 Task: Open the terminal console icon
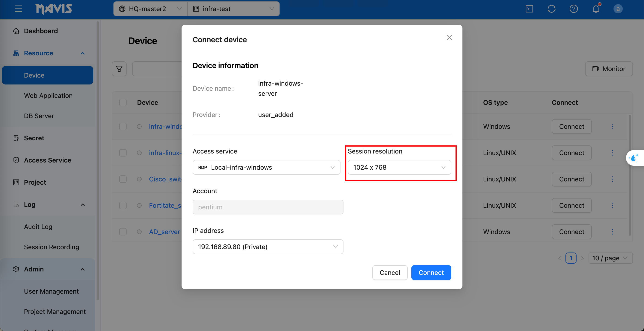529,9
